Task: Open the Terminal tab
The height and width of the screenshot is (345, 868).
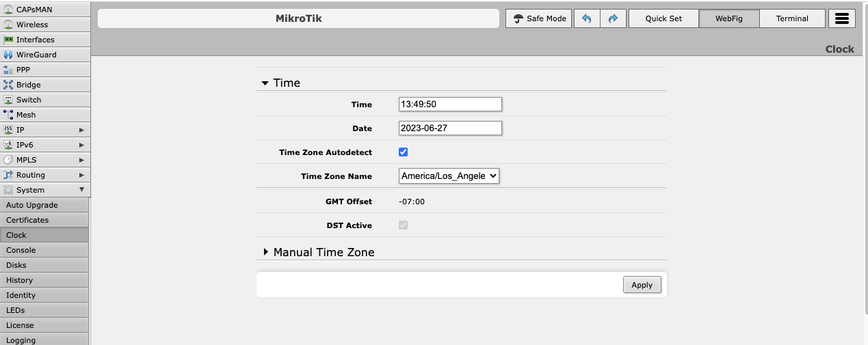Action: click(x=792, y=18)
